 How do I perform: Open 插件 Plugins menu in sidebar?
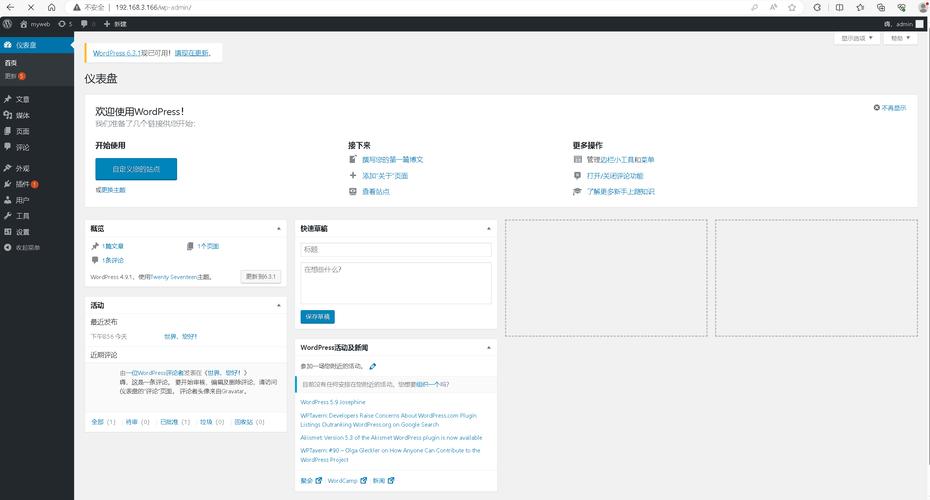point(37,184)
